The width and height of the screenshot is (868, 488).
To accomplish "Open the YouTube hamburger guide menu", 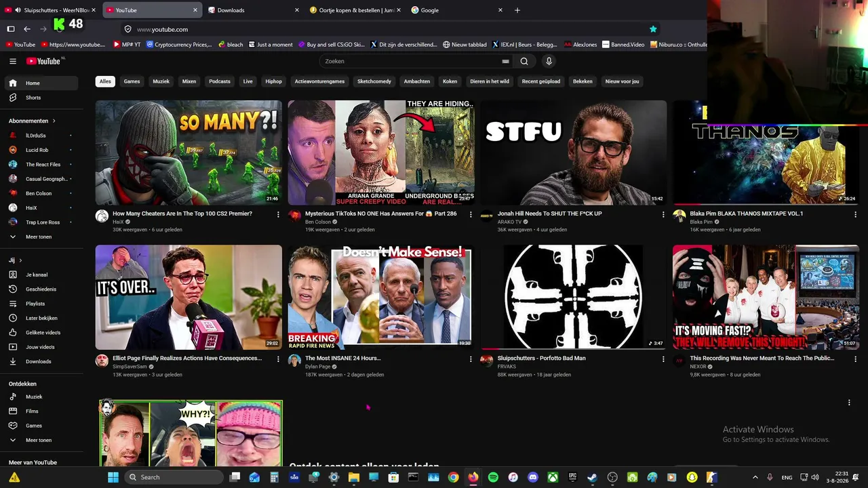I will tap(13, 61).
